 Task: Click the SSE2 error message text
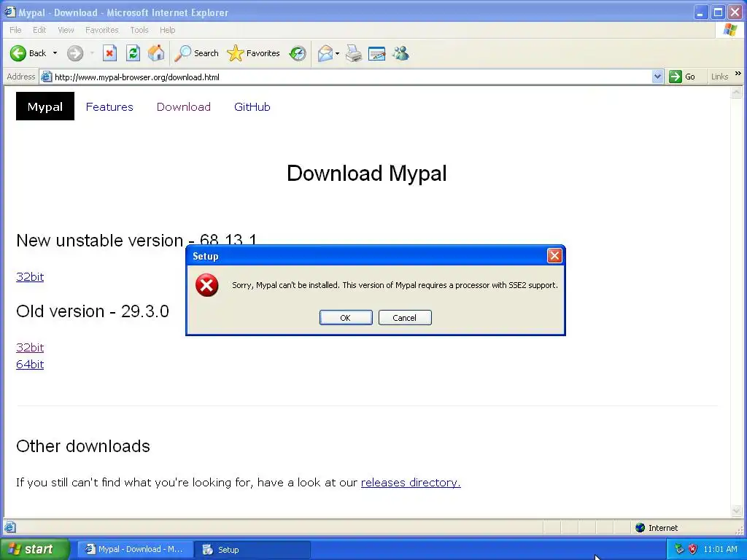tap(395, 285)
